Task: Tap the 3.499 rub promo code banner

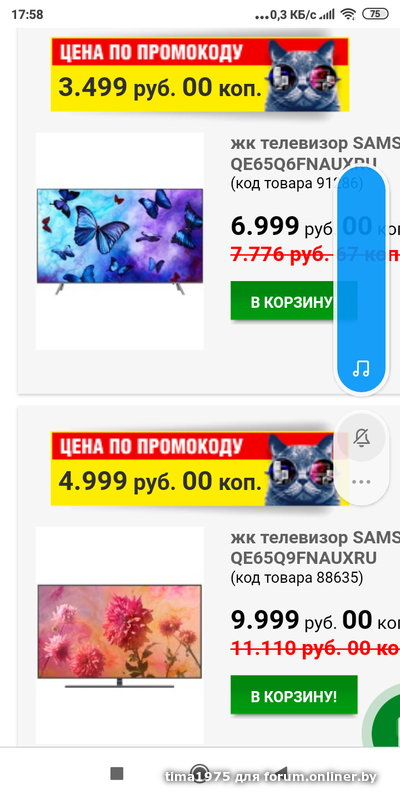Action: [x=200, y=74]
